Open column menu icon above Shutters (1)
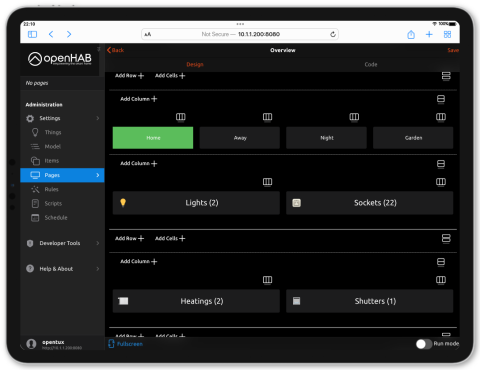Screen dimensions: 480x370 pos(441,280)
